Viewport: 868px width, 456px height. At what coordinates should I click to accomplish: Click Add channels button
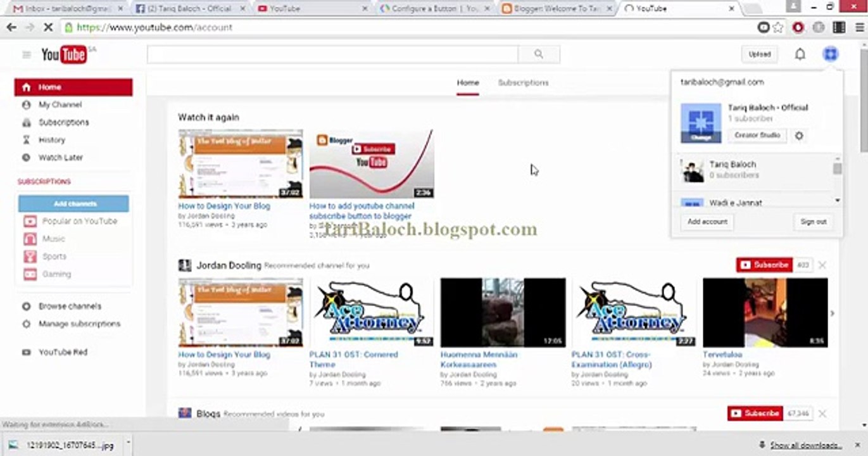pos(74,204)
